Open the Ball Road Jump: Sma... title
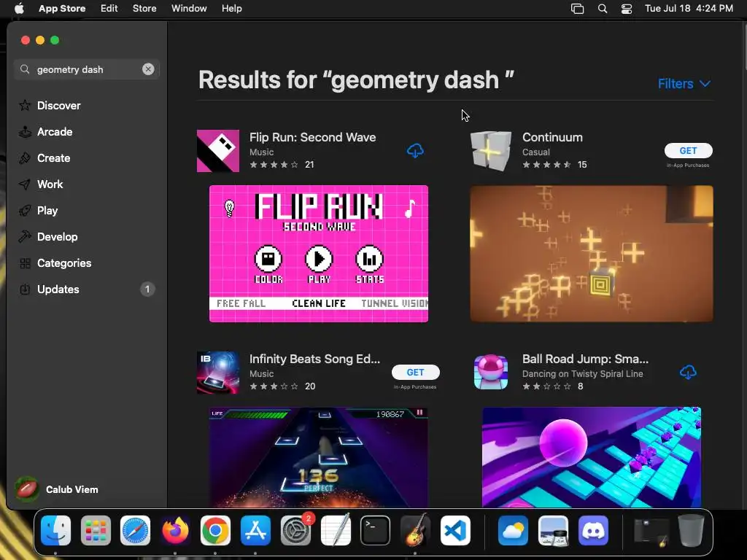Viewport: 747px width, 560px height. click(585, 359)
